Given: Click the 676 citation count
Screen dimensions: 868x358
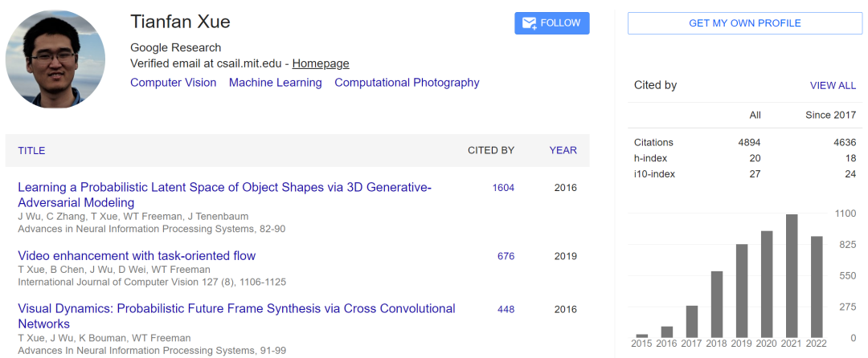Looking at the screenshot, I should 506,256.
